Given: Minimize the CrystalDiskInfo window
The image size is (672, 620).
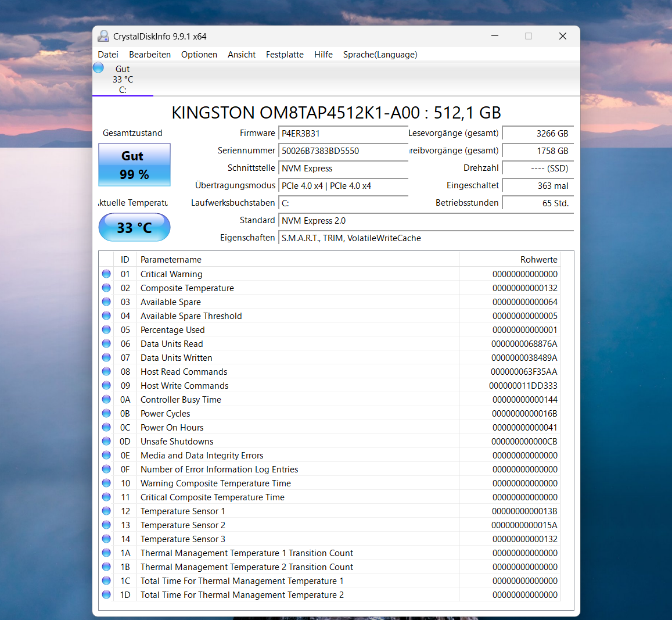Looking at the screenshot, I should [495, 36].
